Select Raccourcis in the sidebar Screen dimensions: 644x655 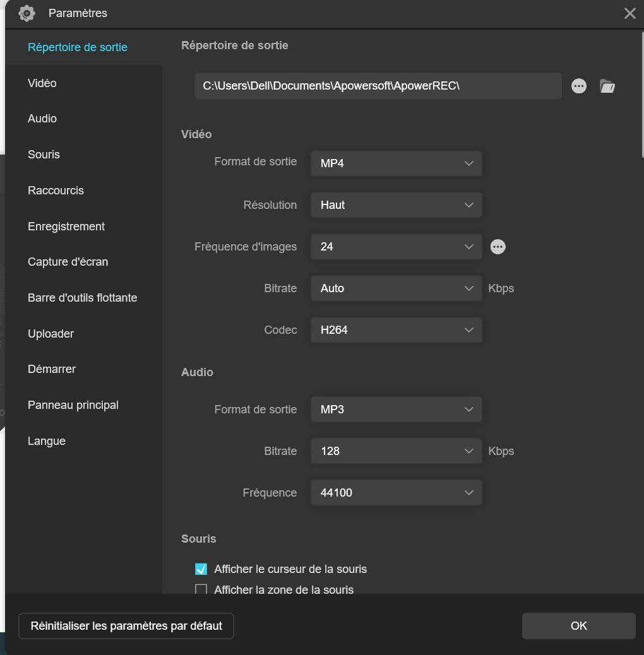(x=56, y=191)
